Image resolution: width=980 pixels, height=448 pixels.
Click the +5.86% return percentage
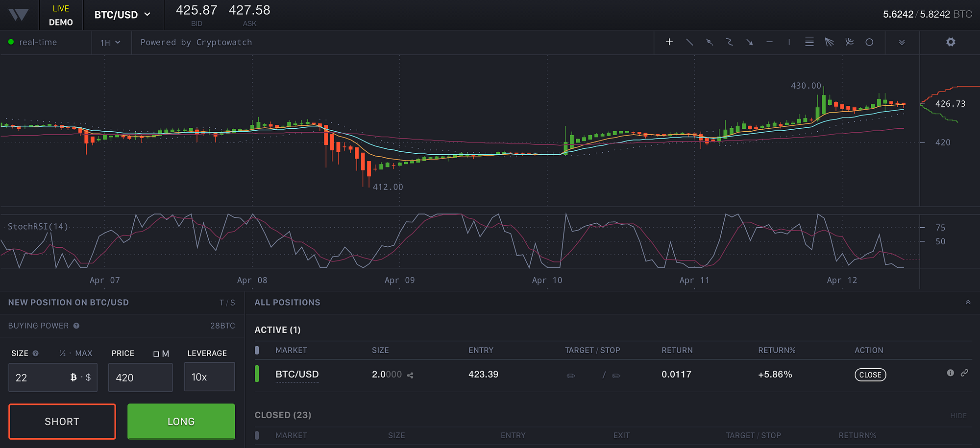tap(775, 375)
